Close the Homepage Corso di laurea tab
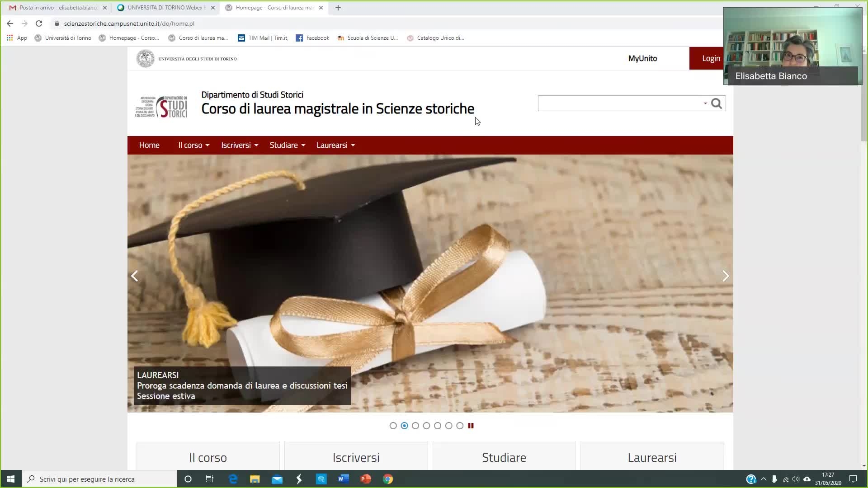The image size is (868, 488). pos(321,8)
